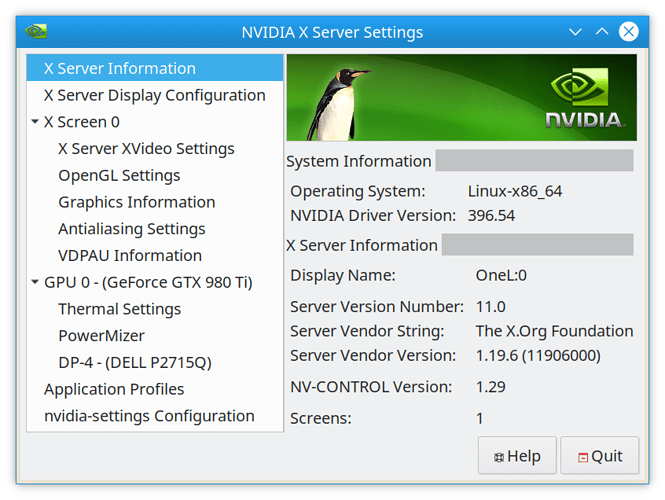Click the Help button
Viewport: 665px width, 500px height.
(517, 455)
